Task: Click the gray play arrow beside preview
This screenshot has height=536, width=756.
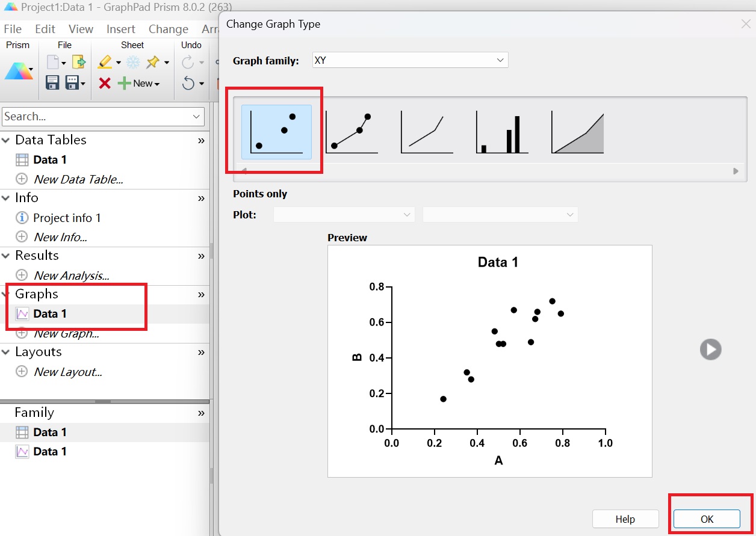Action: coord(710,350)
